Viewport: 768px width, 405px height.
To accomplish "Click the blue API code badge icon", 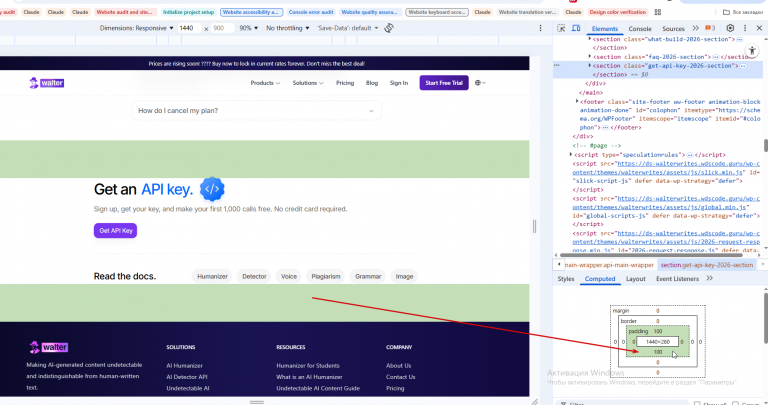I will 212,189.
